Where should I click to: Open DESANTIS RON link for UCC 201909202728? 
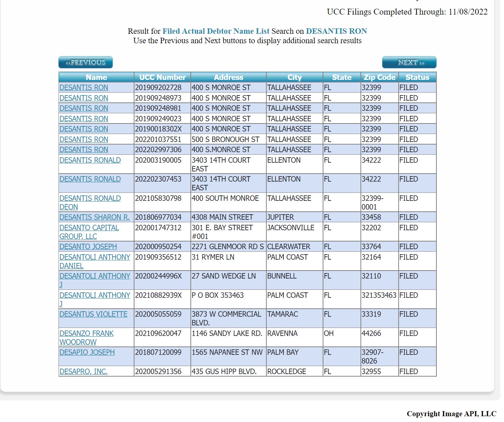tap(84, 88)
